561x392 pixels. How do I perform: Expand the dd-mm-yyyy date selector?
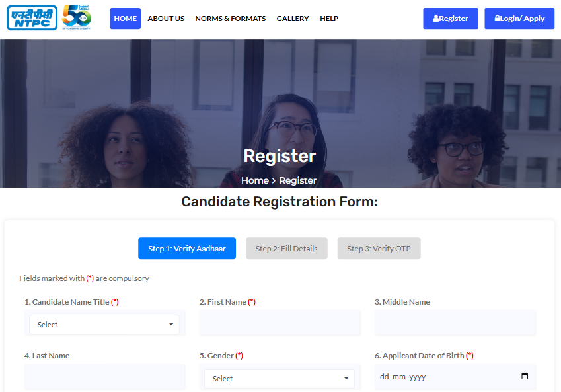coord(455,377)
